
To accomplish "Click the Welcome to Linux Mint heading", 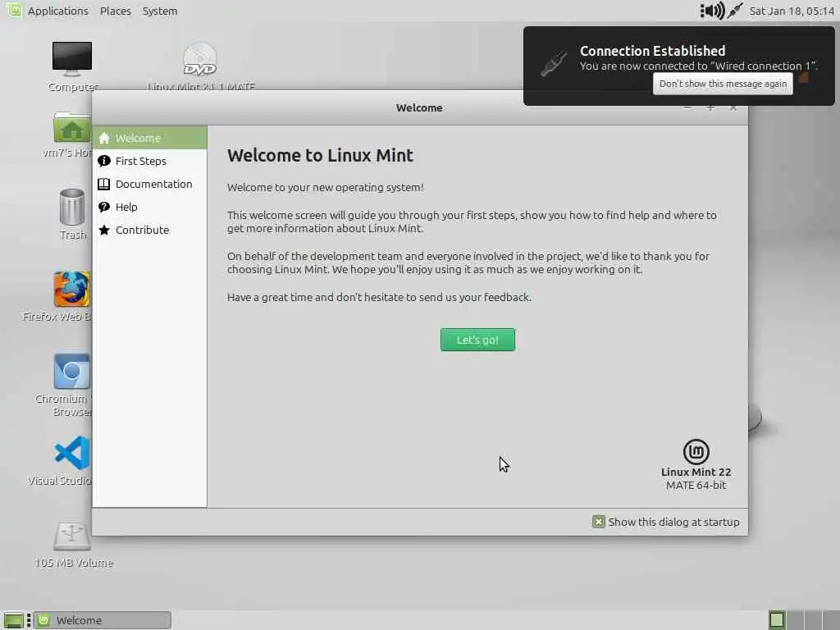I will (x=321, y=155).
